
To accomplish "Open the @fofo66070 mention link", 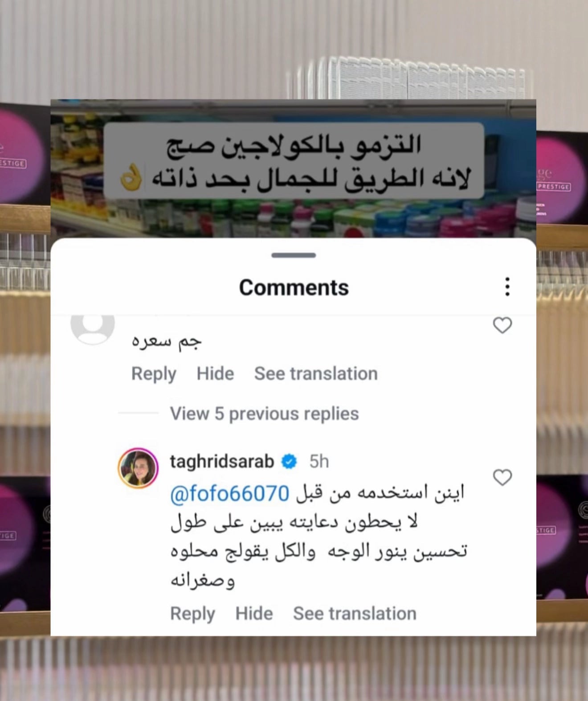I will point(230,494).
